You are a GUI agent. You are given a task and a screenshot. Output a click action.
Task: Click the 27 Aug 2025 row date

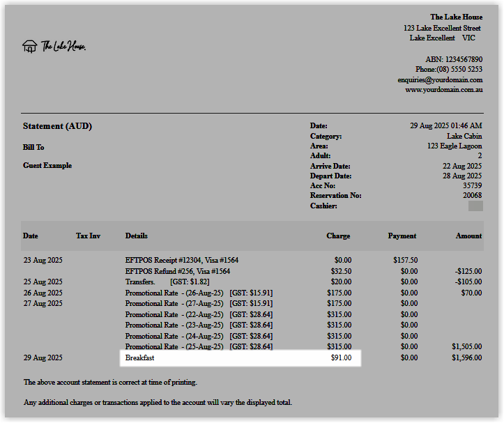pyautogui.click(x=43, y=303)
